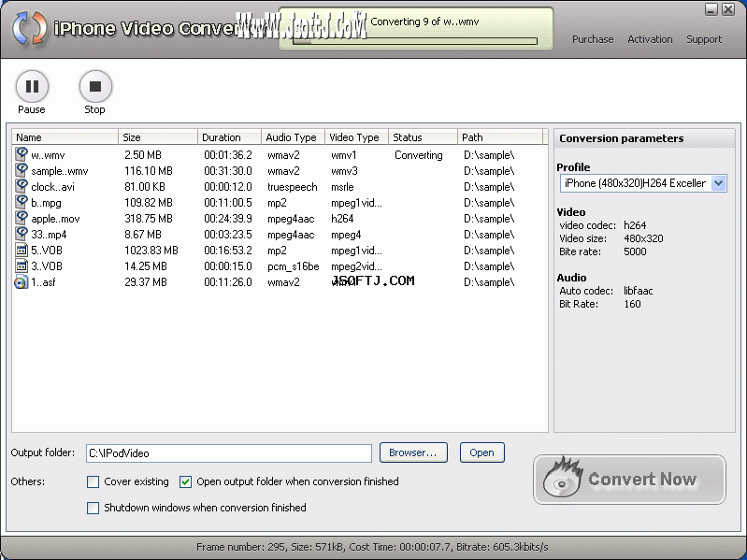Click the Frame number status bar text
The width and height of the screenshot is (747, 560).
coord(372,547)
